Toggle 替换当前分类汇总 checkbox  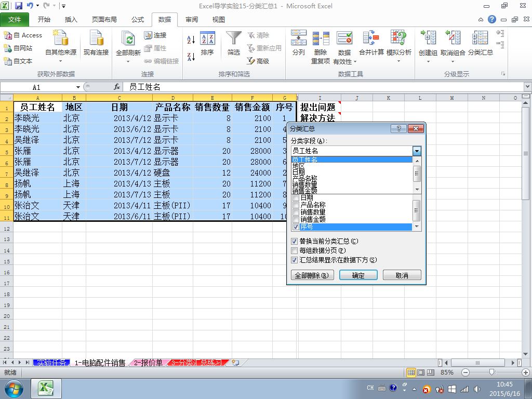point(294,241)
